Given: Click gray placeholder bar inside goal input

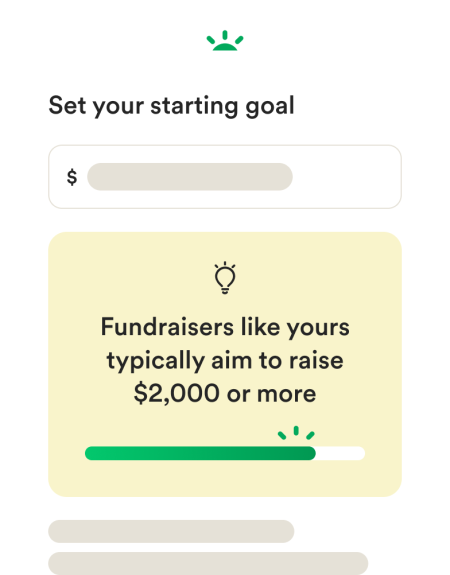Looking at the screenshot, I should (190, 177).
